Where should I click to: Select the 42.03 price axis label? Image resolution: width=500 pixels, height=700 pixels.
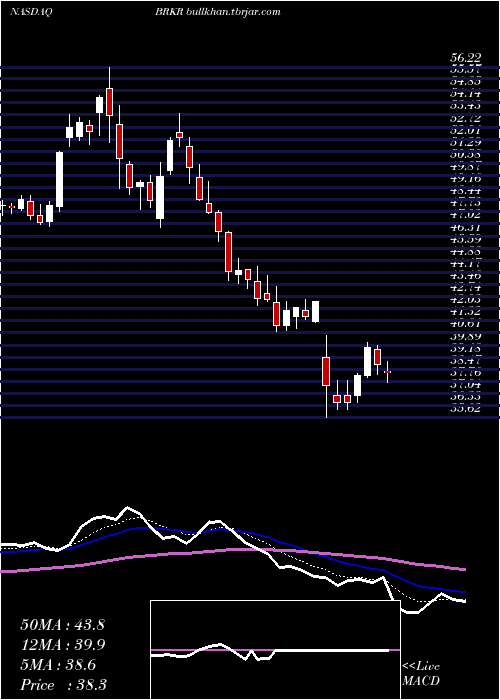[x=465, y=300]
